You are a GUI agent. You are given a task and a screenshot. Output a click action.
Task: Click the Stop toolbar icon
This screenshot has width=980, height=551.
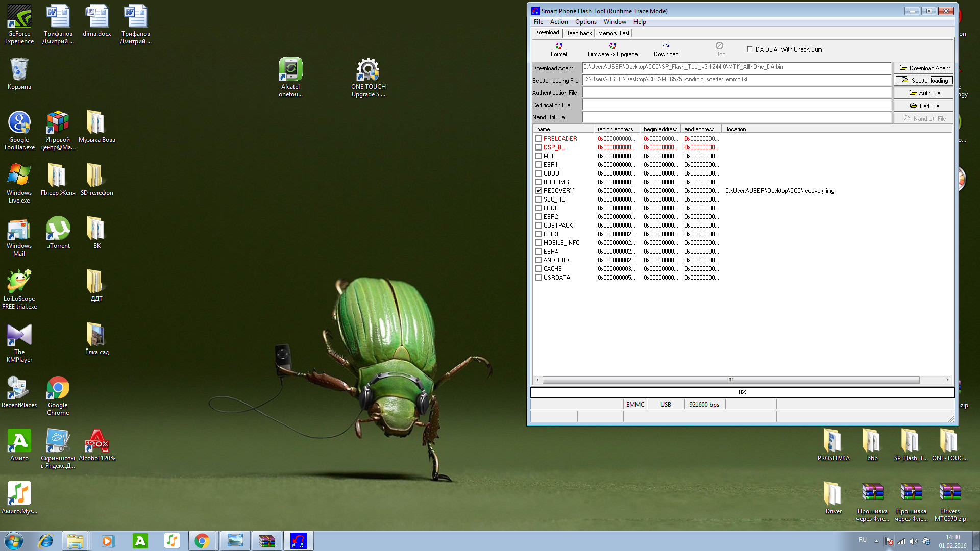coord(719,46)
